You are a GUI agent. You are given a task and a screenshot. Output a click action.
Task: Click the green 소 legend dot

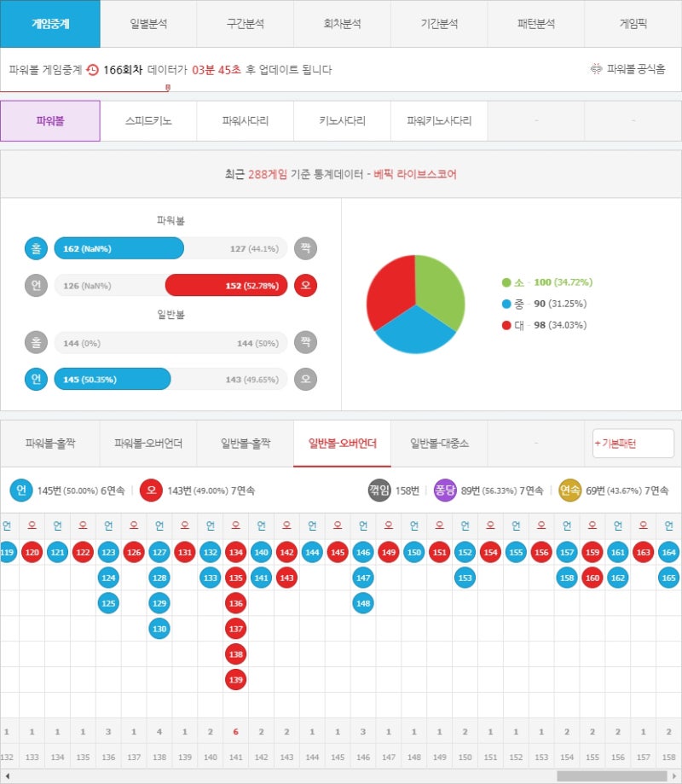506,282
